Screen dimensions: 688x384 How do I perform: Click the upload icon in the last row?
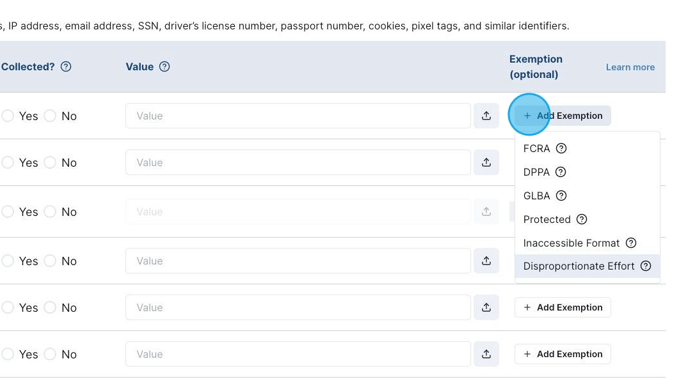(x=486, y=354)
